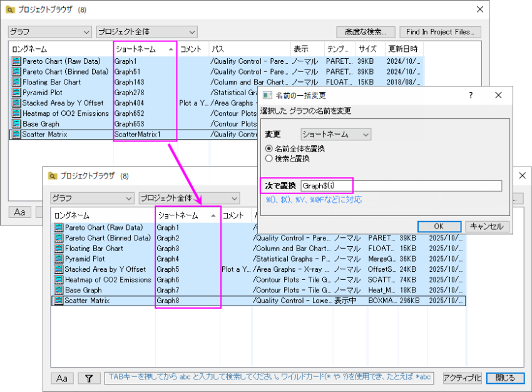
Task: Toggle the Aa case-sensitive button in back browser
Action: tap(19, 212)
